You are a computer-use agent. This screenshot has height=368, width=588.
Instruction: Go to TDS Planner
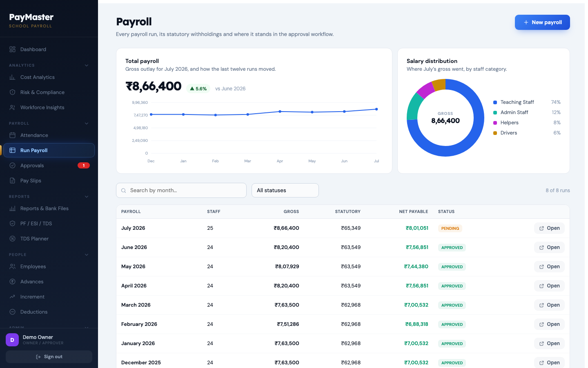click(49, 239)
